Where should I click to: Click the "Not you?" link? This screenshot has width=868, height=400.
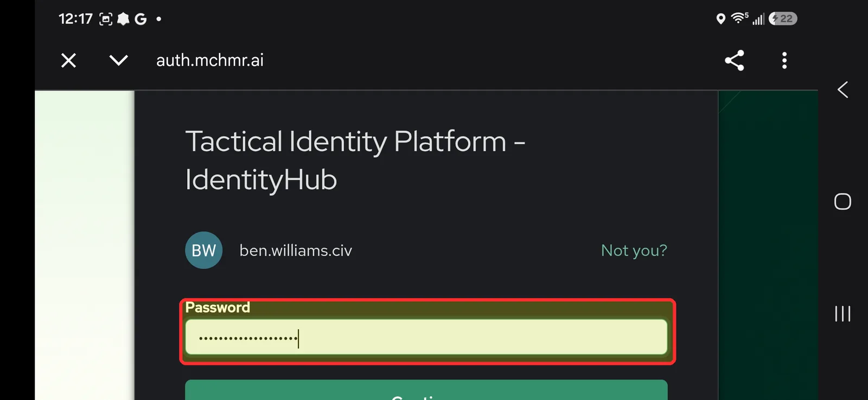pos(634,250)
